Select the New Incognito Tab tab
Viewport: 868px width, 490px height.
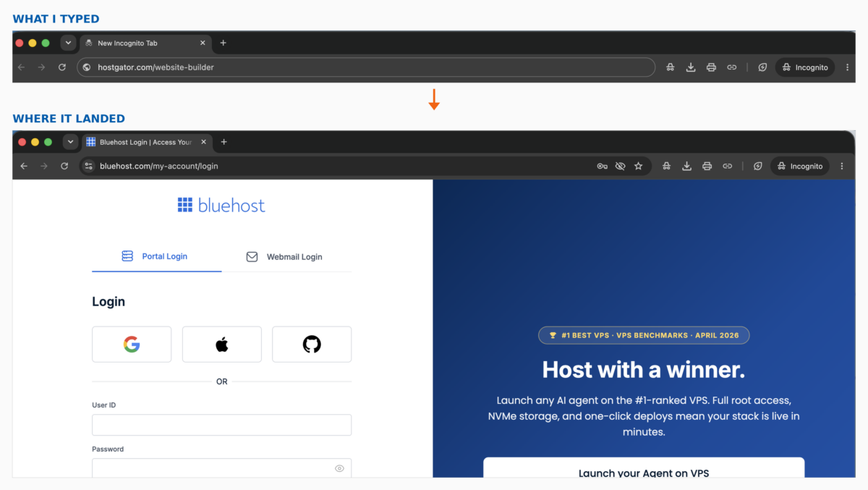[145, 43]
